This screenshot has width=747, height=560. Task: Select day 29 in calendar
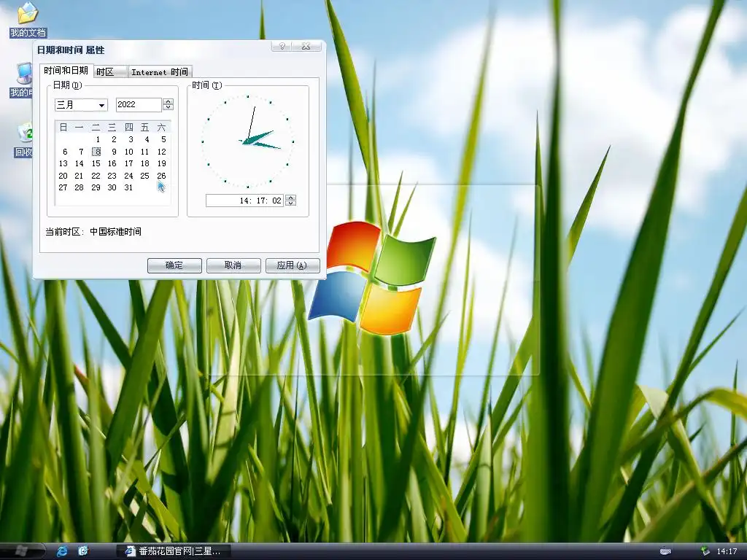[96, 187]
